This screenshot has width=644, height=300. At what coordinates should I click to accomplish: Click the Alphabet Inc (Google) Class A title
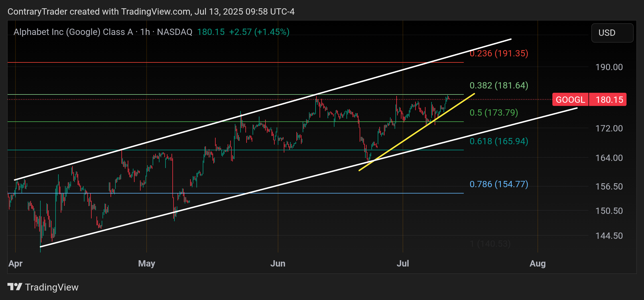tap(73, 32)
